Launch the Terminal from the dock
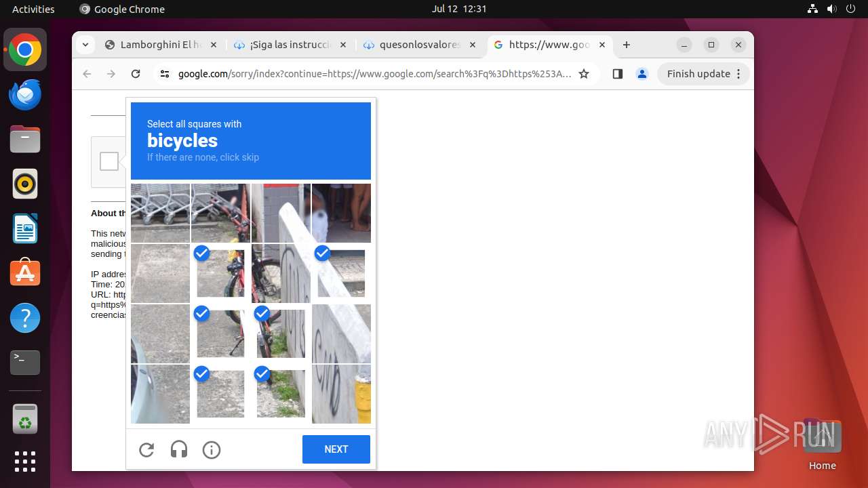868x488 pixels. [x=25, y=363]
